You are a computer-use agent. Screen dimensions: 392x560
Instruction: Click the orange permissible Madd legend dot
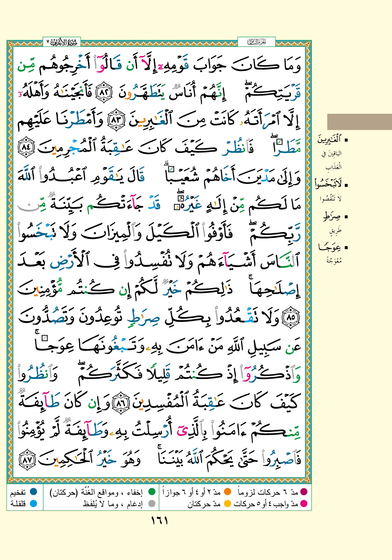coord(227,492)
